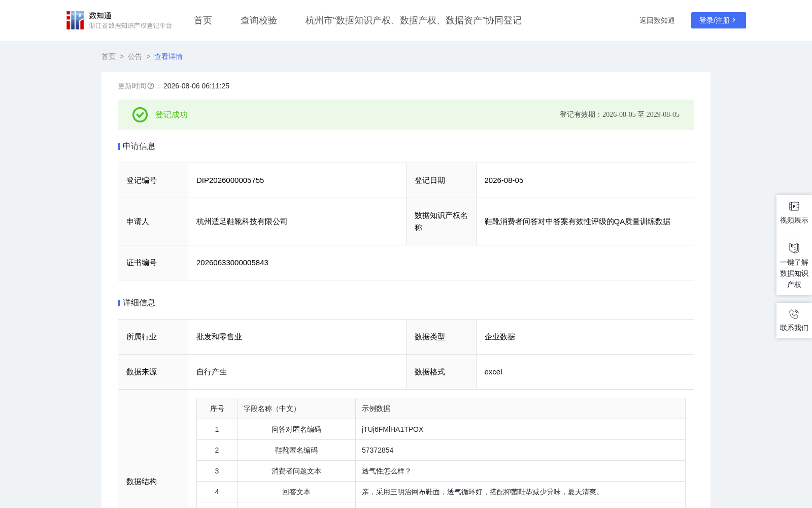This screenshot has height=508, width=812.
Task: Click the 数知通 platform logo
Action: pyautogui.click(x=119, y=20)
